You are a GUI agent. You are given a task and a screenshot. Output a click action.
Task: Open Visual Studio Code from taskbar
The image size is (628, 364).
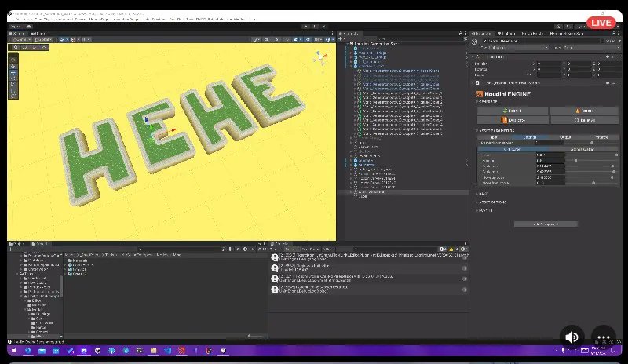click(167, 351)
